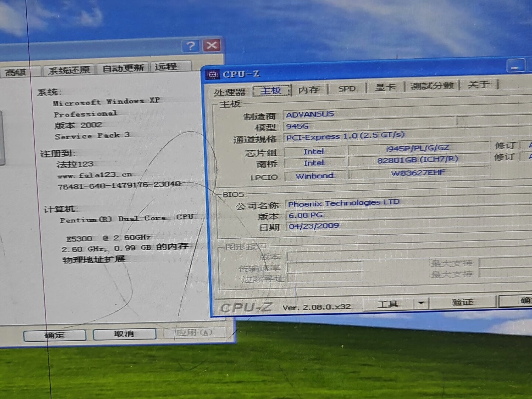The height and width of the screenshot is (399, 532).
Task: Open the 工具 dropdown arrow
Action: tap(421, 303)
